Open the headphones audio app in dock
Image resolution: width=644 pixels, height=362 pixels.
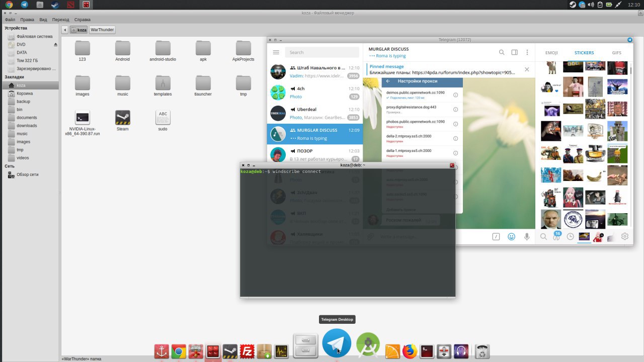click(461, 351)
